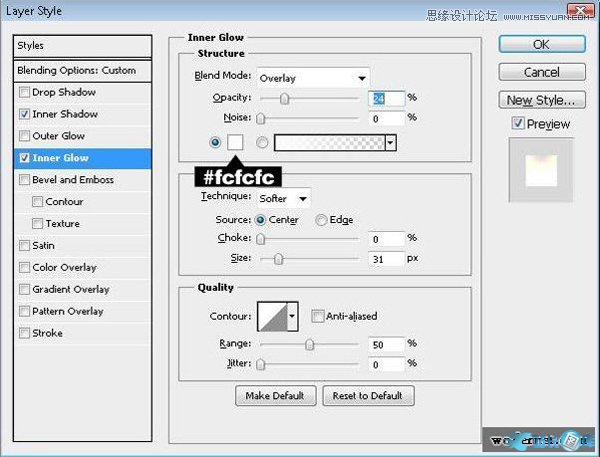Uncheck the Inner Shadow effect
Image resolution: width=600 pixels, height=457 pixels.
(24, 114)
